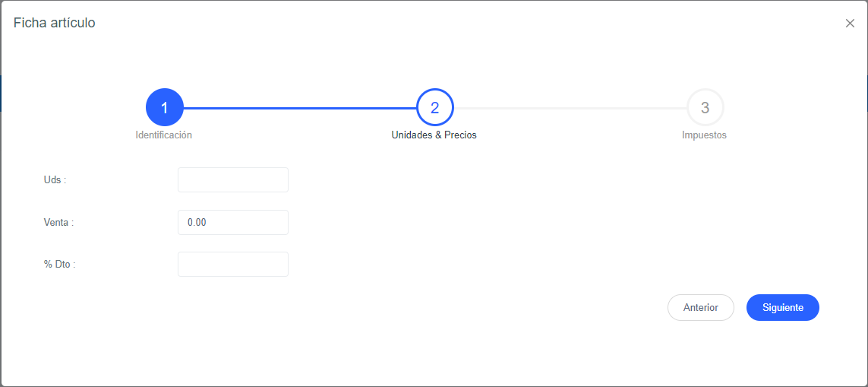This screenshot has height=387, width=868.
Task: Click the 'Uds :' field label
Action: (x=55, y=180)
